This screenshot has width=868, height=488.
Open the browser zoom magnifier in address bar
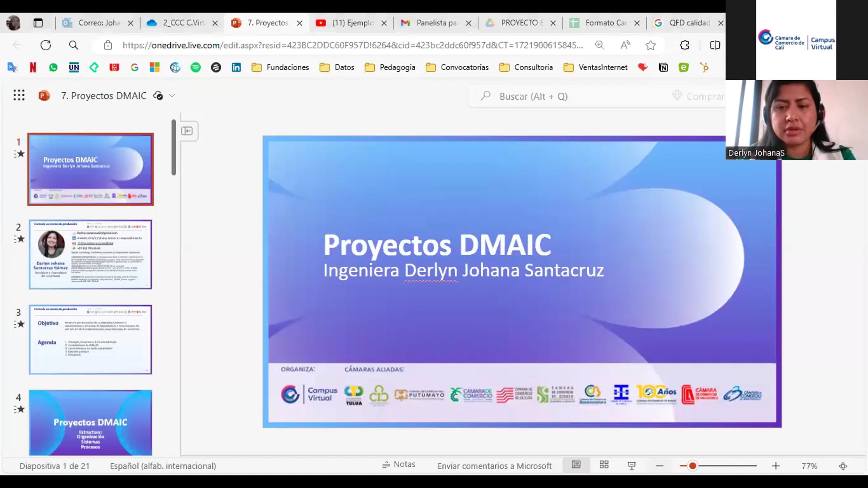pos(600,45)
